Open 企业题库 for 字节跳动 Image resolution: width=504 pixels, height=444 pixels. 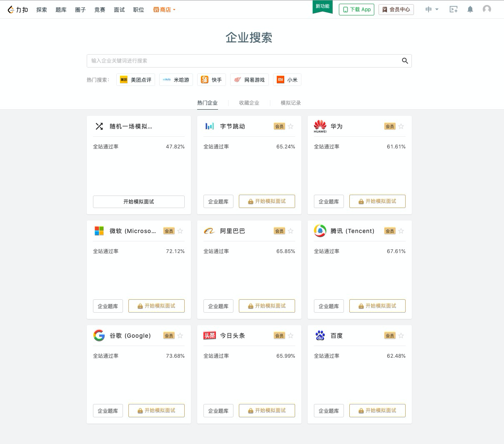coord(218,201)
